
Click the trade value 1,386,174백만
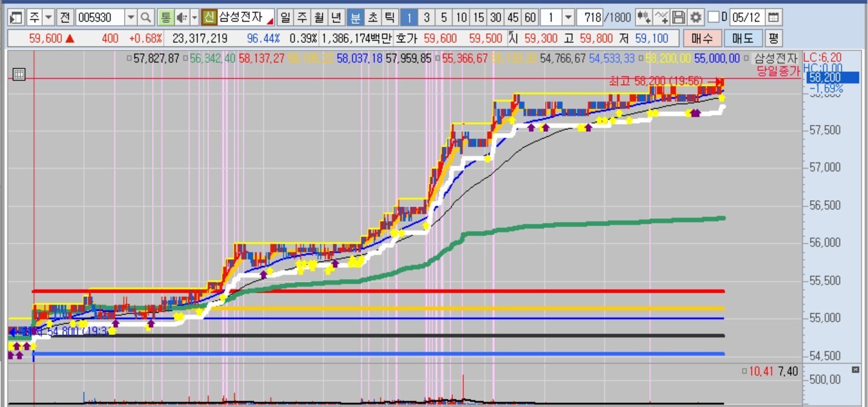coord(356,39)
